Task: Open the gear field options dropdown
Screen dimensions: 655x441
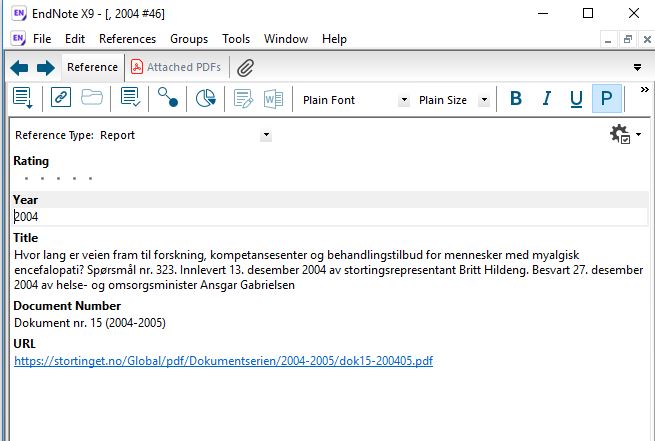Action: pyautogui.click(x=626, y=135)
